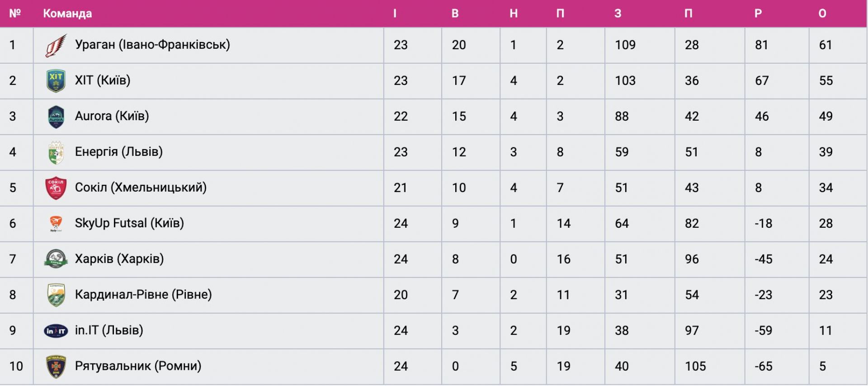This screenshot has width=868, height=386.
Task: Open the in.IT (Львів) team name
Action: click(109, 330)
